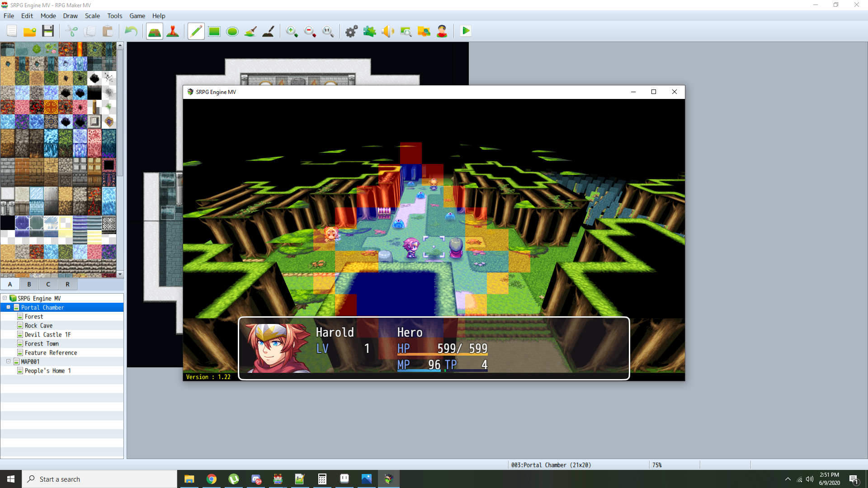Switch to tileset tab A
Image resolution: width=868 pixels, height=488 pixels.
[x=10, y=284]
